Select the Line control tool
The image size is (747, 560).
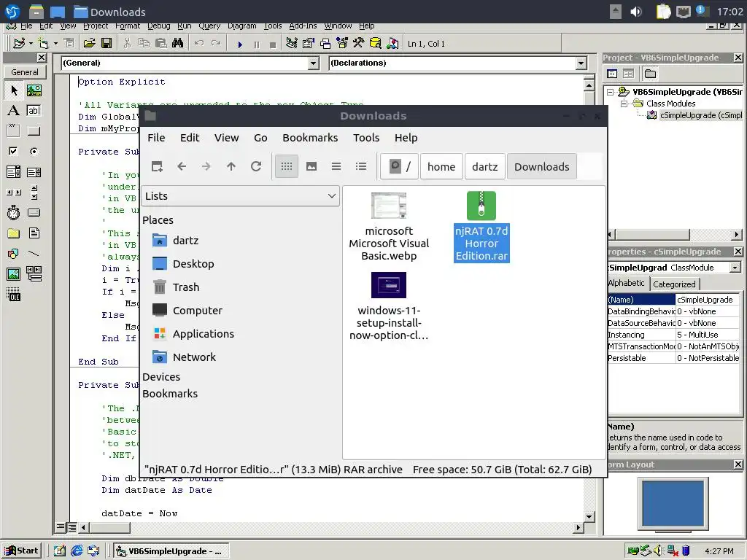pos(34,253)
